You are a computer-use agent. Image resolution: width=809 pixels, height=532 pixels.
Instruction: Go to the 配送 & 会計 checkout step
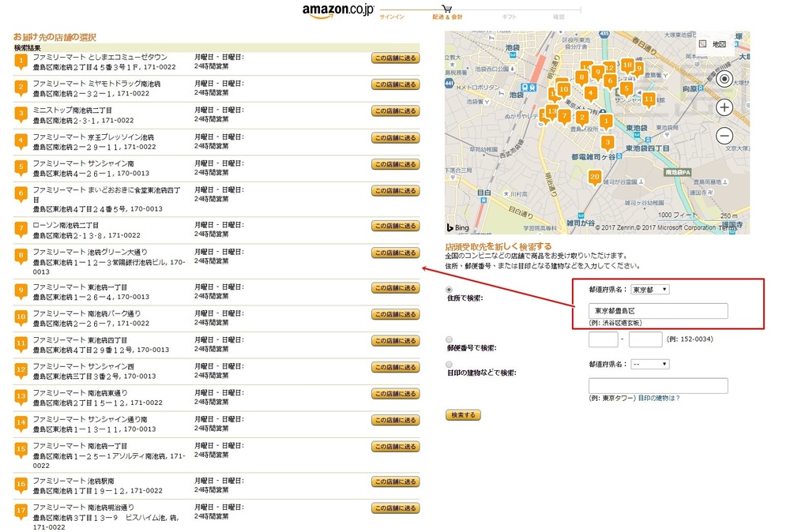tap(447, 17)
